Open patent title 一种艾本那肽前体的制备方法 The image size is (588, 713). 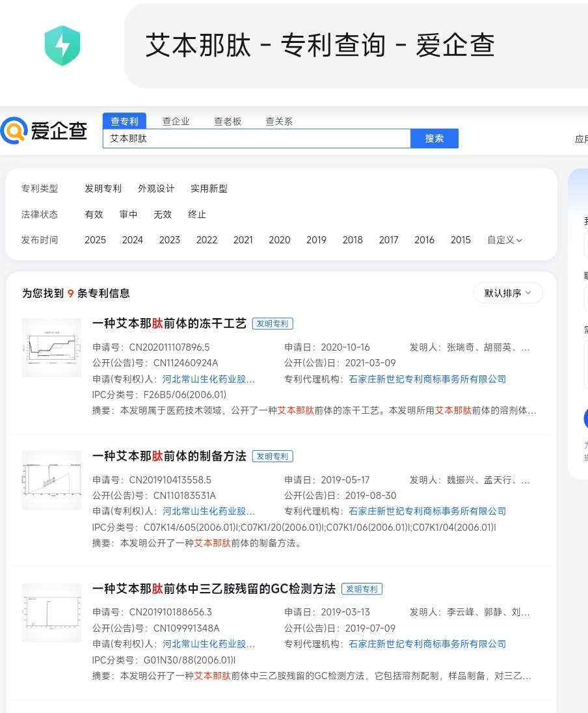[x=169, y=456]
